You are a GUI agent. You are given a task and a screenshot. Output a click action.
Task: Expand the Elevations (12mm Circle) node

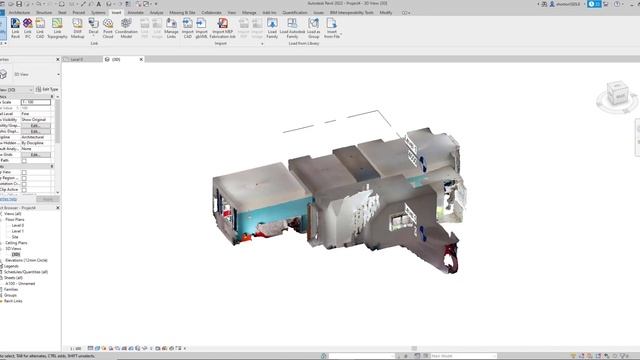coord(2,260)
